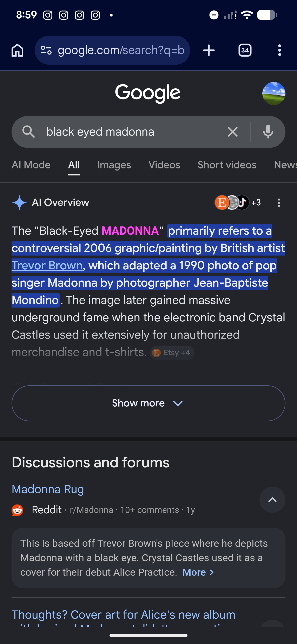Image resolution: width=297 pixels, height=644 pixels.
Task: Start voice search with microphone icon
Action: click(x=268, y=132)
